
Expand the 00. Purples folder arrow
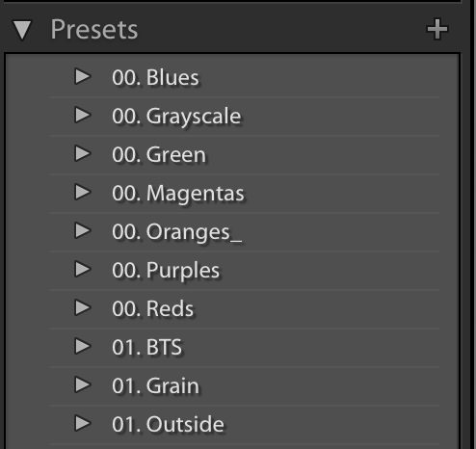(83, 270)
